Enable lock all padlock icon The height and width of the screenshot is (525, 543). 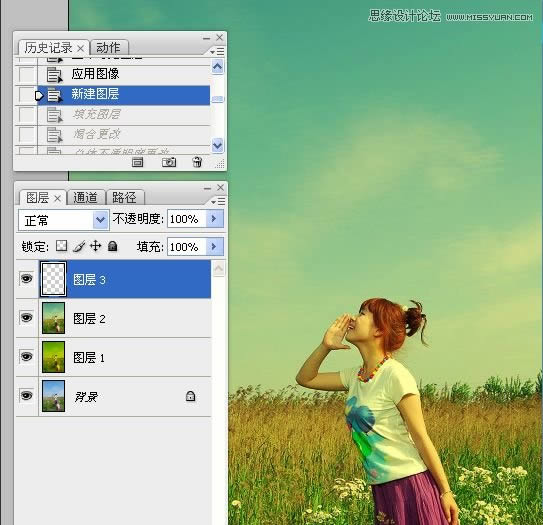pos(113,246)
